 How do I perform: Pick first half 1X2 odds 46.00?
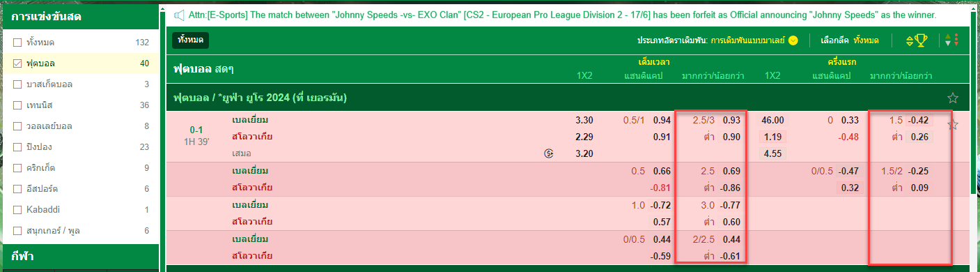click(x=772, y=120)
